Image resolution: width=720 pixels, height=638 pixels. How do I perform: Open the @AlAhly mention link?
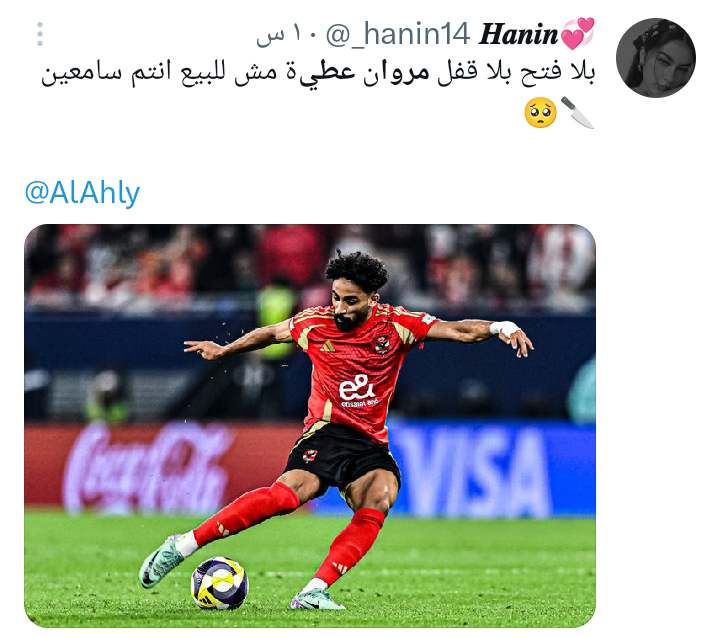pyautogui.click(x=82, y=193)
